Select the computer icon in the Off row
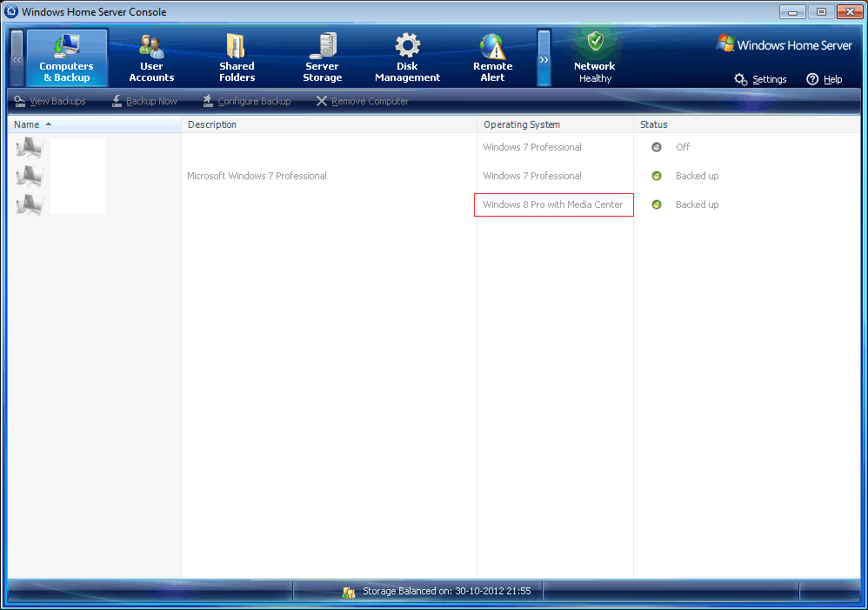The width and height of the screenshot is (868, 610). click(x=30, y=147)
